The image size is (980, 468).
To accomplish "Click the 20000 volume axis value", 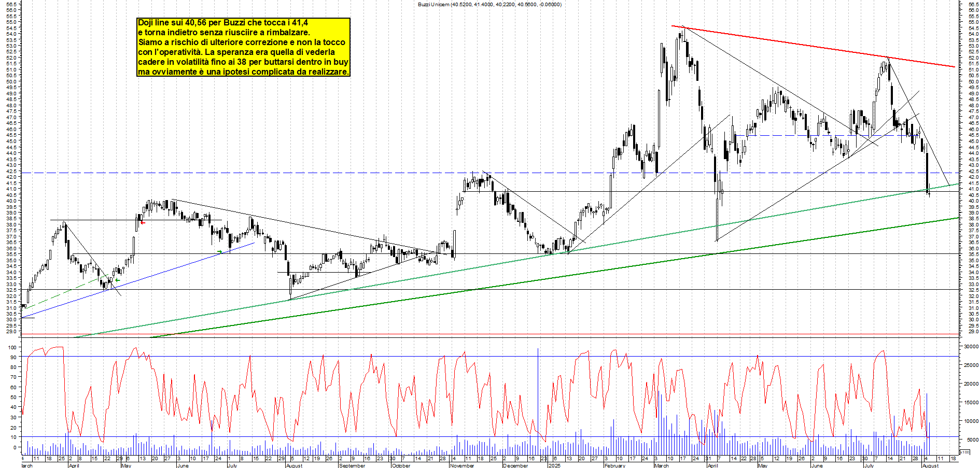I will (971, 384).
